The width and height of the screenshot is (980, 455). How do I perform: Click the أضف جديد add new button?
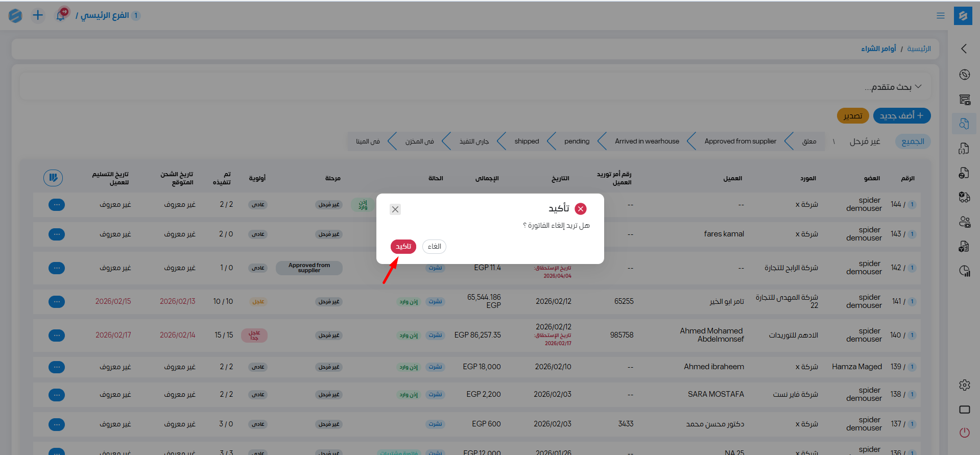[901, 116]
